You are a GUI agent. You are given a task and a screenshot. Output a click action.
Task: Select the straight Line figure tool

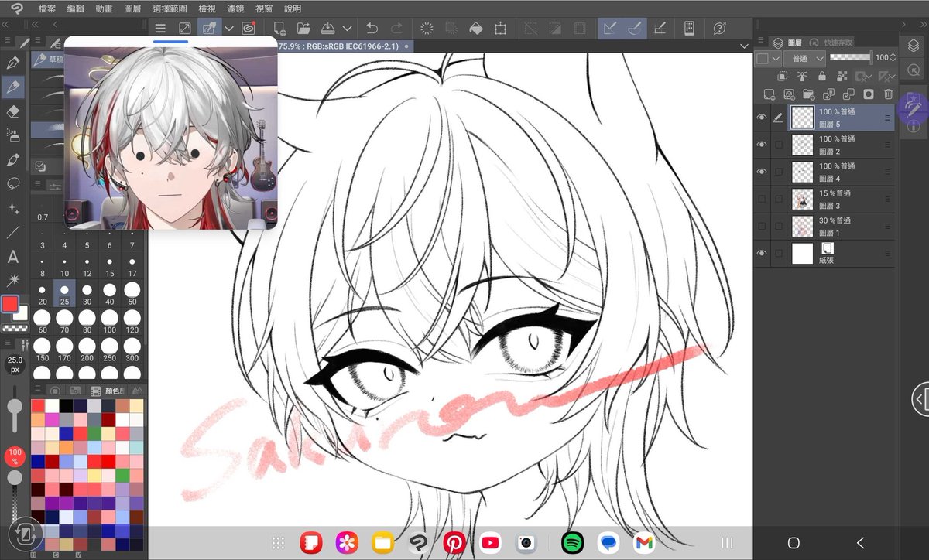[12, 232]
